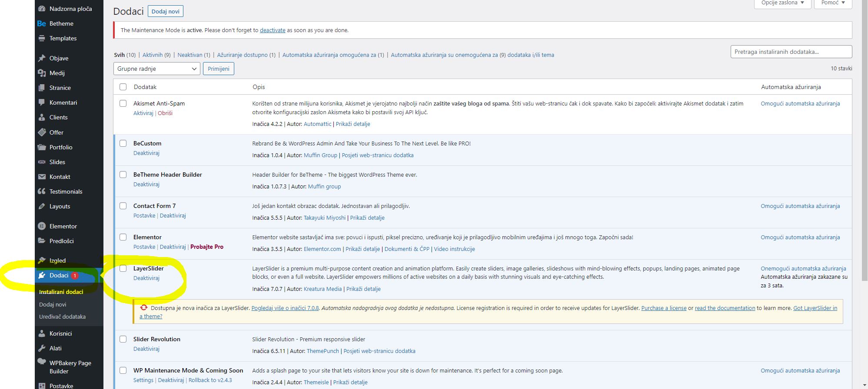Image resolution: width=868 pixels, height=389 pixels.
Task: Click the plugin search input field
Action: [791, 52]
